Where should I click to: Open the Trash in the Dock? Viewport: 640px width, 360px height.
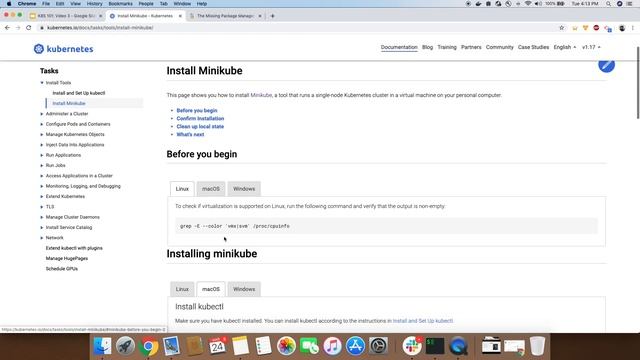click(x=537, y=346)
